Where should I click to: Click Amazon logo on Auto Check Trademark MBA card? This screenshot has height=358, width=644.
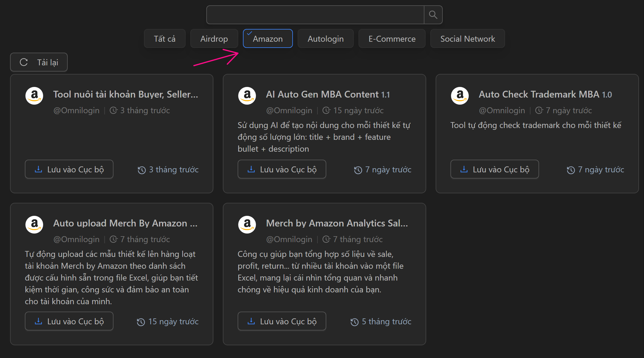(460, 95)
